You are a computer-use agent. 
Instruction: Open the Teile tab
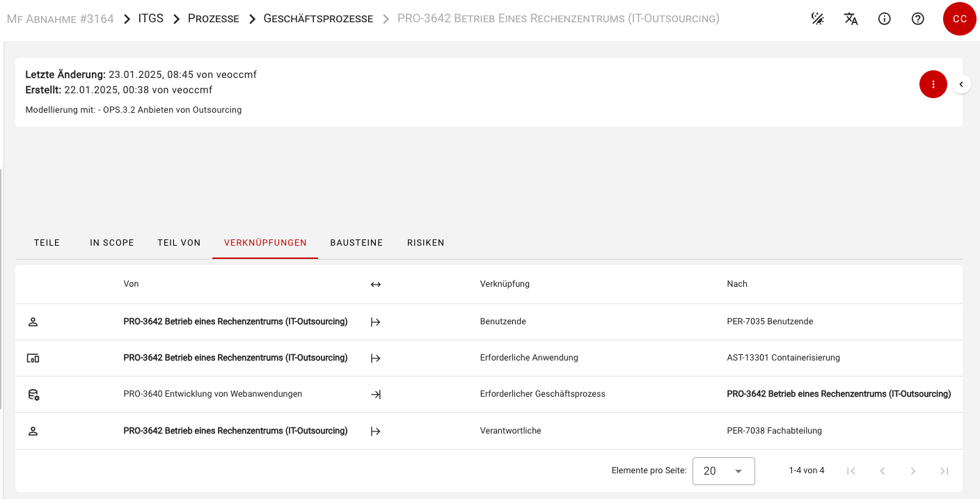click(47, 243)
